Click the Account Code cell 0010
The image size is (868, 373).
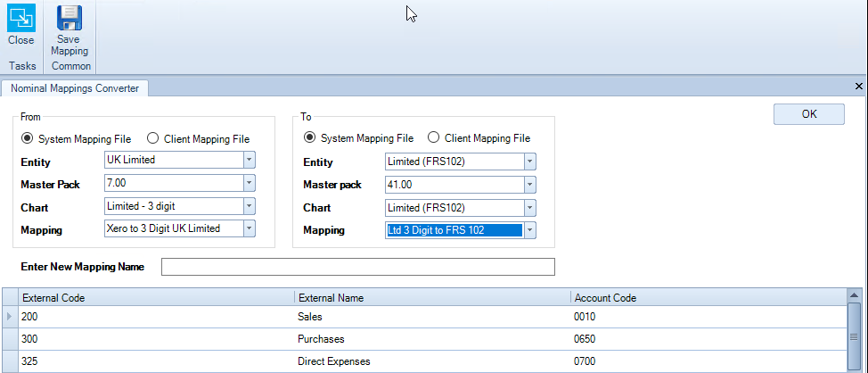[708, 317]
